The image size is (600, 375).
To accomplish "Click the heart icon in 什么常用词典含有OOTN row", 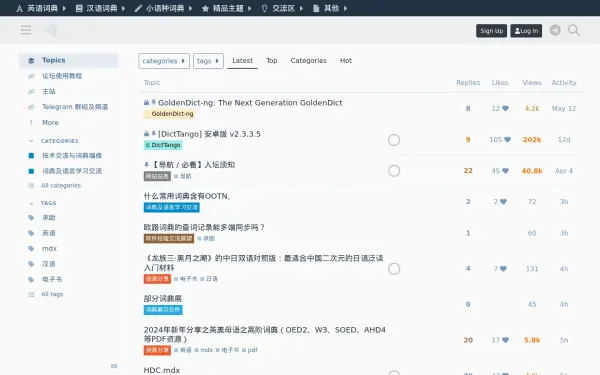I will 503,202.
